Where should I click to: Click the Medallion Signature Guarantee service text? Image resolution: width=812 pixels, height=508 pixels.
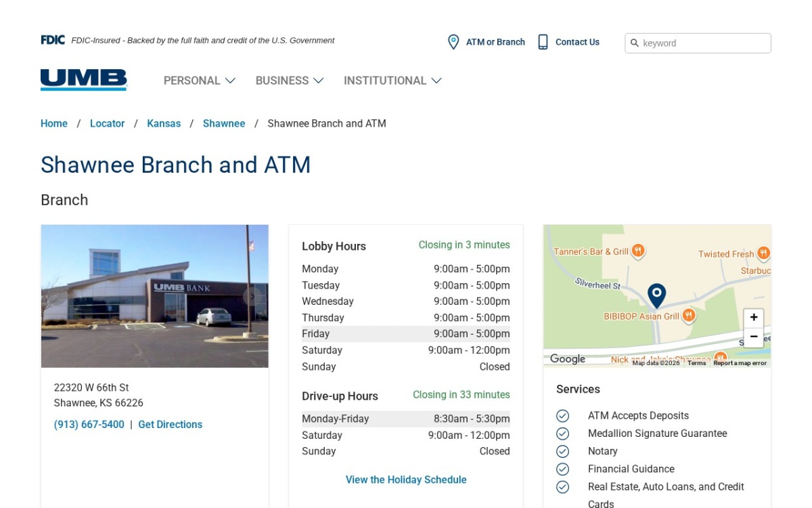(x=658, y=433)
